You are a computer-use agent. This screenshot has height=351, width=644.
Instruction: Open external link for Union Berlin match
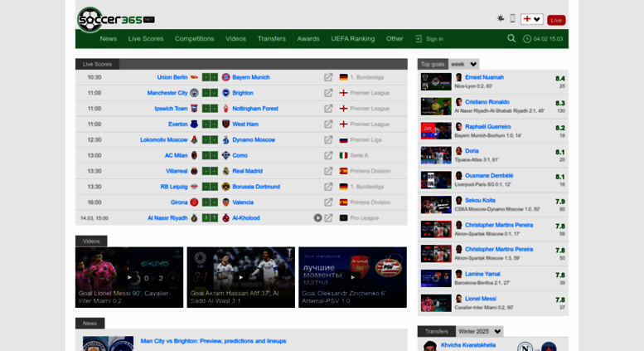point(328,77)
